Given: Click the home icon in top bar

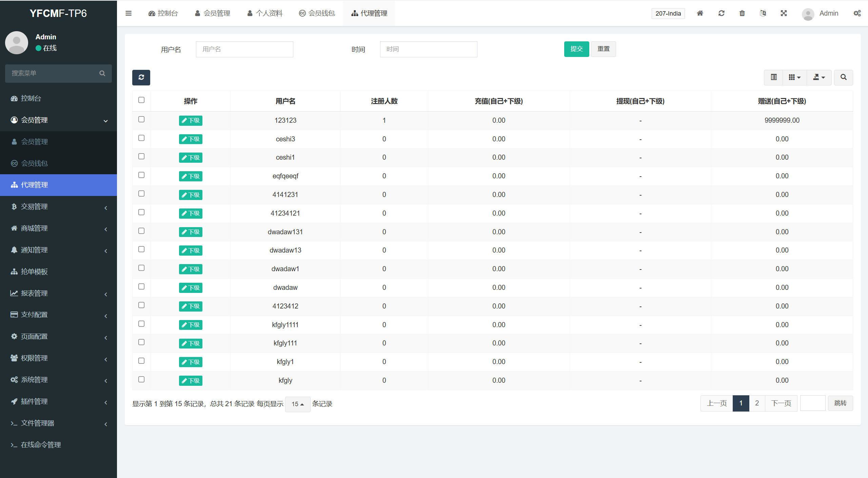Looking at the screenshot, I should tap(700, 13).
